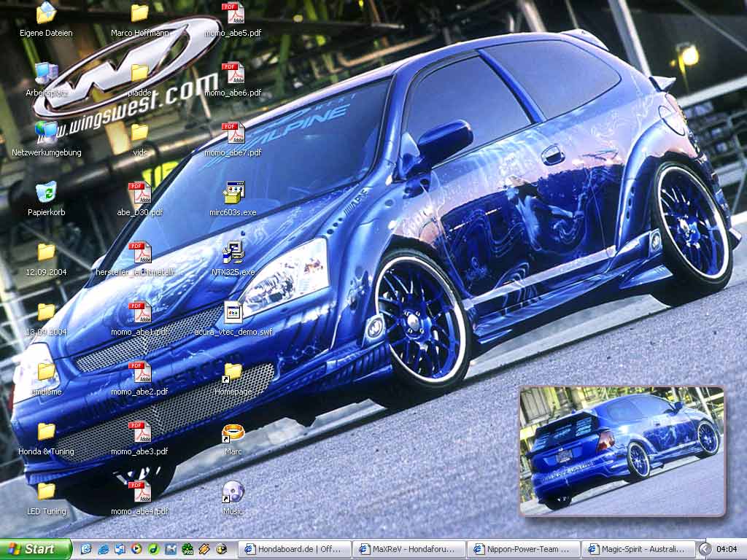This screenshot has height=560, width=747.
Task: Click the Winamp lightning bolt quick launch icon
Action: (x=204, y=549)
